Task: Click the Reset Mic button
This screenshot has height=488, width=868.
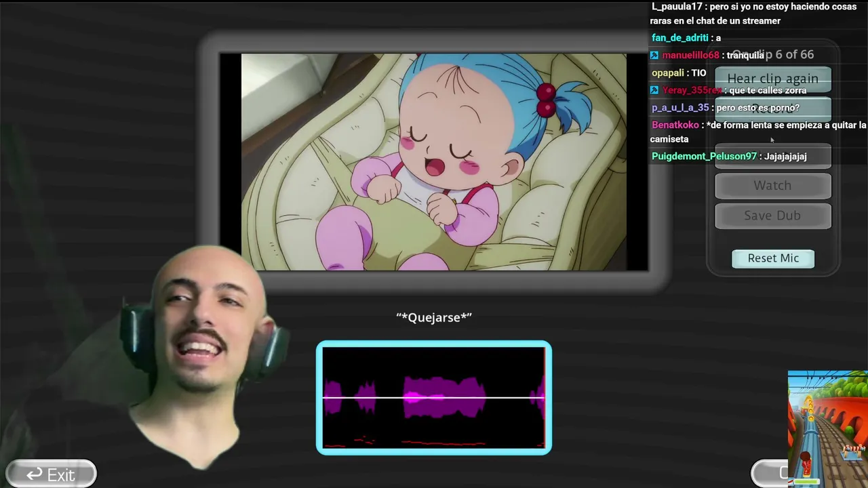Action: [773, 258]
